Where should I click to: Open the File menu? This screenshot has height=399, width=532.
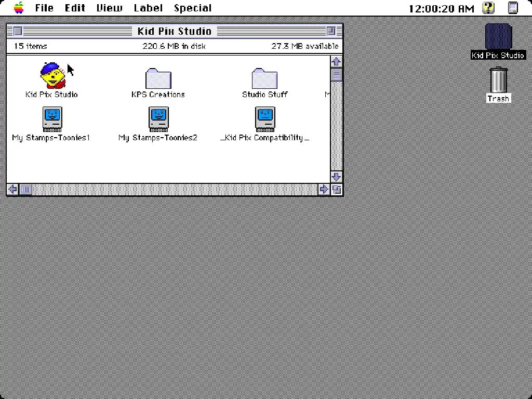coord(45,8)
